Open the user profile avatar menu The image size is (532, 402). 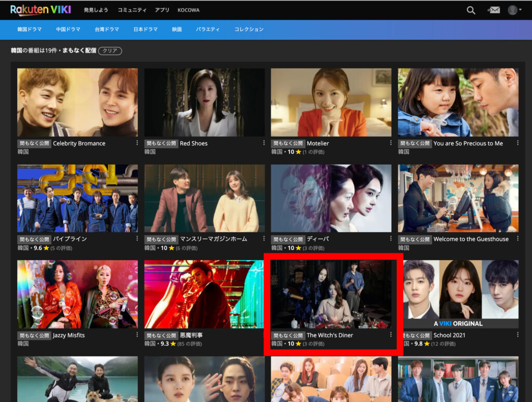(514, 10)
